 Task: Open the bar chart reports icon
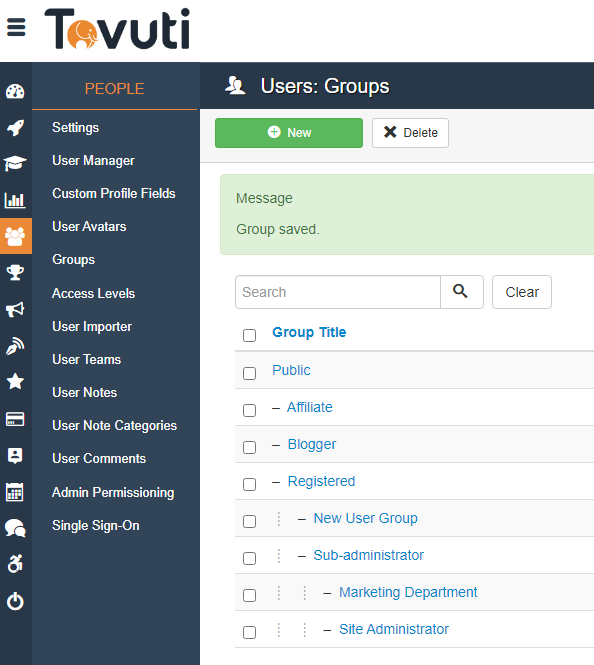(15, 200)
